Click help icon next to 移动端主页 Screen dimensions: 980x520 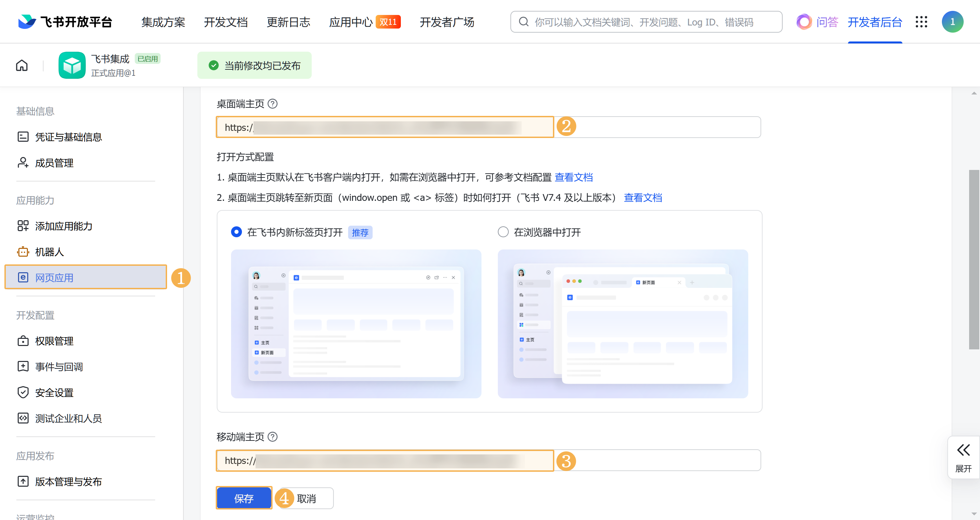click(272, 437)
